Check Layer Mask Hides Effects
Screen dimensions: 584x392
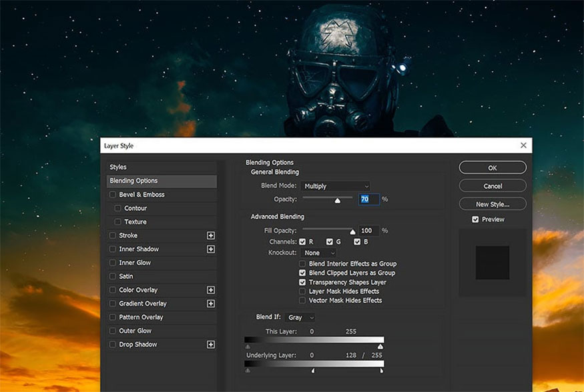302,291
